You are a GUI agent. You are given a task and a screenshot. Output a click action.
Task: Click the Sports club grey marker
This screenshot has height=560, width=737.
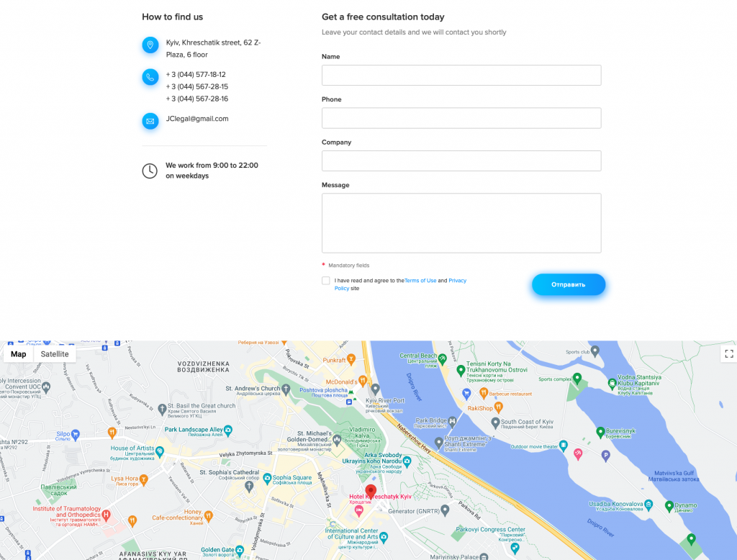coord(595,351)
